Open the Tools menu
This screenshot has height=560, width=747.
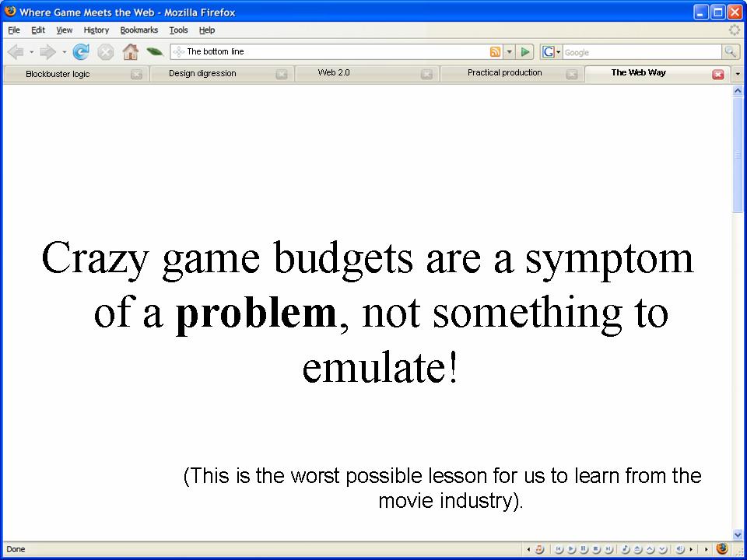tap(179, 30)
